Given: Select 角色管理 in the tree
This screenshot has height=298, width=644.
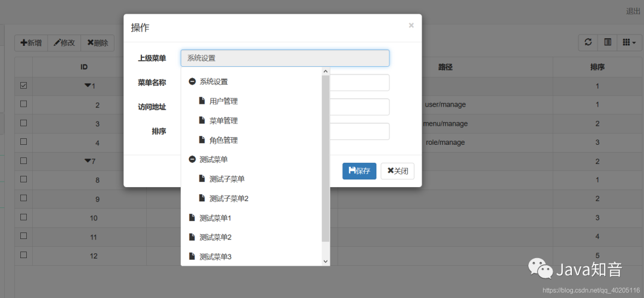Looking at the screenshot, I should (x=224, y=141).
